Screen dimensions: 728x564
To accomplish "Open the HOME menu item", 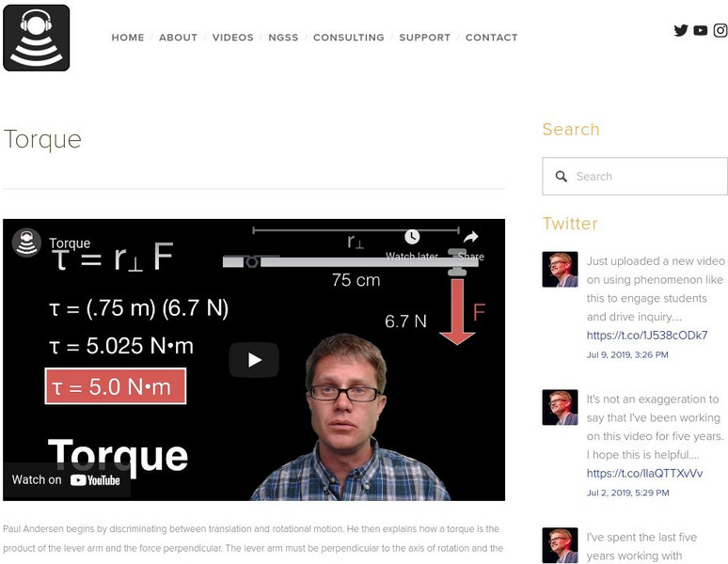I will 128,38.
